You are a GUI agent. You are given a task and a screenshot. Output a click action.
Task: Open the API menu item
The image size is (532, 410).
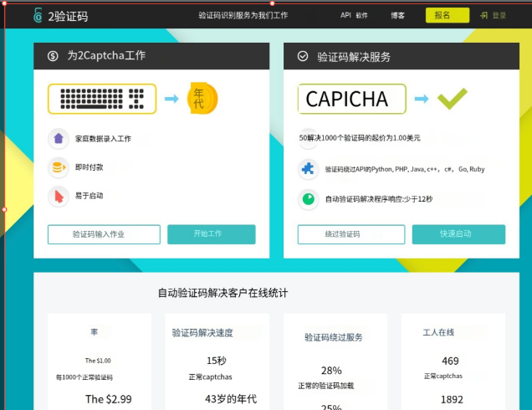pyautogui.click(x=345, y=15)
